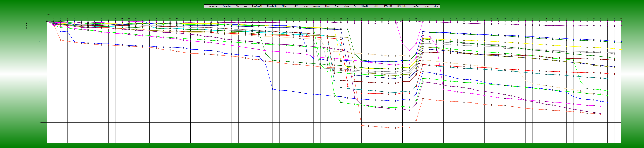This screenshot has height=148, width=644.
Task: Select BladeRunner74's magenta line swatch in legend
Action: (250, 6)
